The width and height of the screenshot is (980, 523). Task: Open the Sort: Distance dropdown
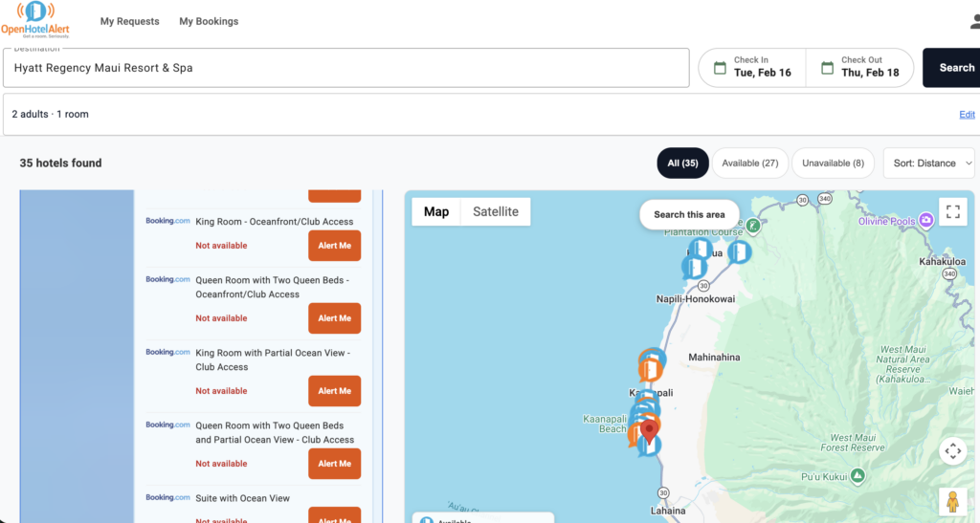[x=928, y=163]
